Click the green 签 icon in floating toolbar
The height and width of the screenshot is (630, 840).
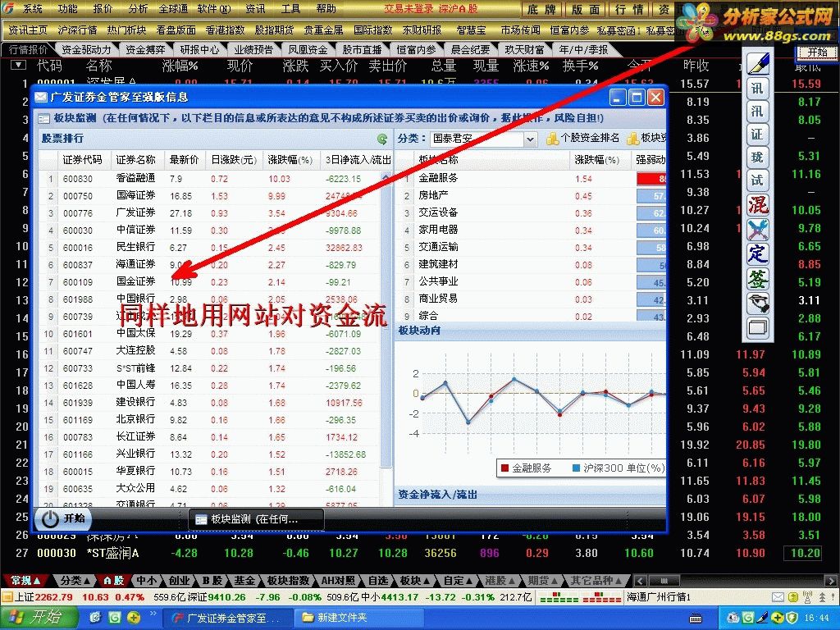[758, 279]
